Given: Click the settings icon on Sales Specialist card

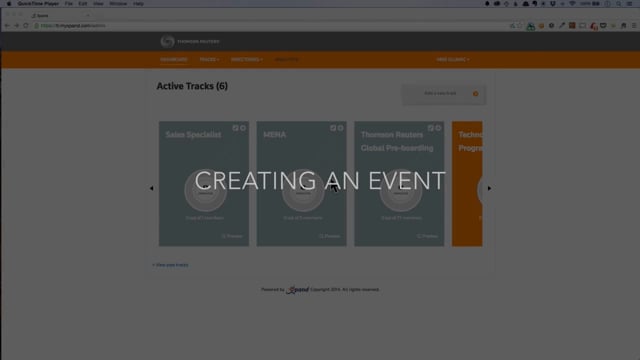Looking at the screenshot, I should (x=243, y=128).
